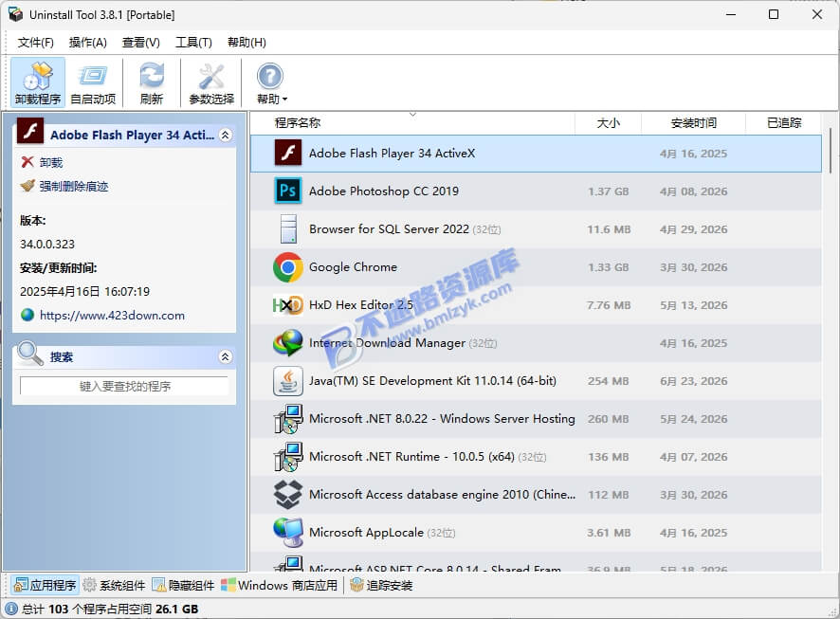The height and width of the screenshot is (619, 840).
Task: Click the HxD Hex Editor icon
Action: pyautogui.click(x=288, y=305)
